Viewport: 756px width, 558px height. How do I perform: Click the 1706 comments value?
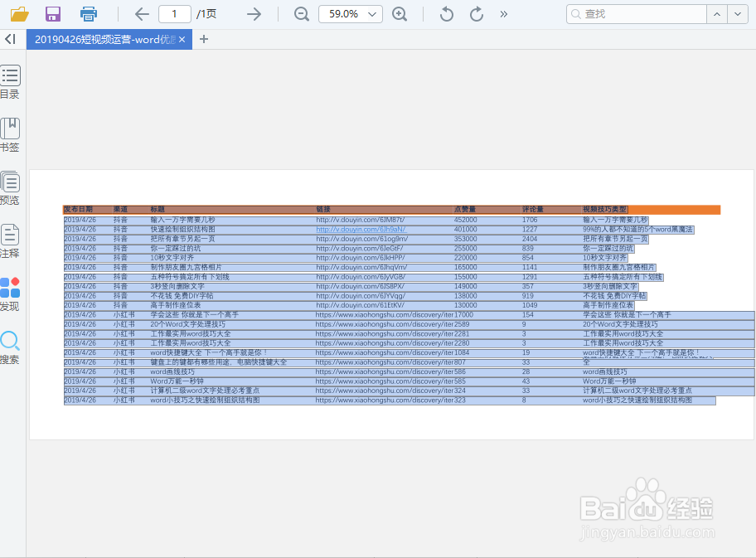[530, 220]
